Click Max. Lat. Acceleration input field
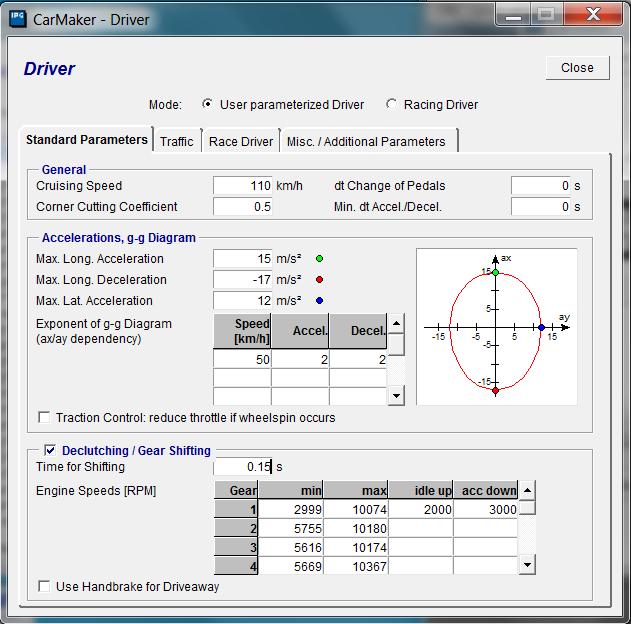Viewport: 631px width, 624px height. pos(243,300)
